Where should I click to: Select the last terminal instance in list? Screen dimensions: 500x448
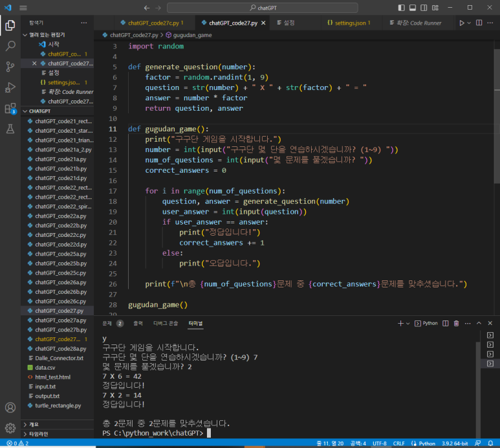click(490, 364)
